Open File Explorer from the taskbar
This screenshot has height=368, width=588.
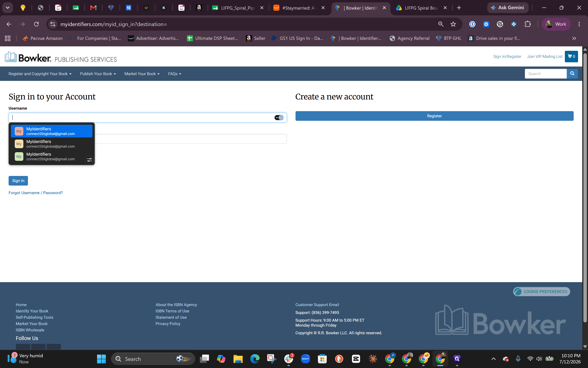coord(238,359)
